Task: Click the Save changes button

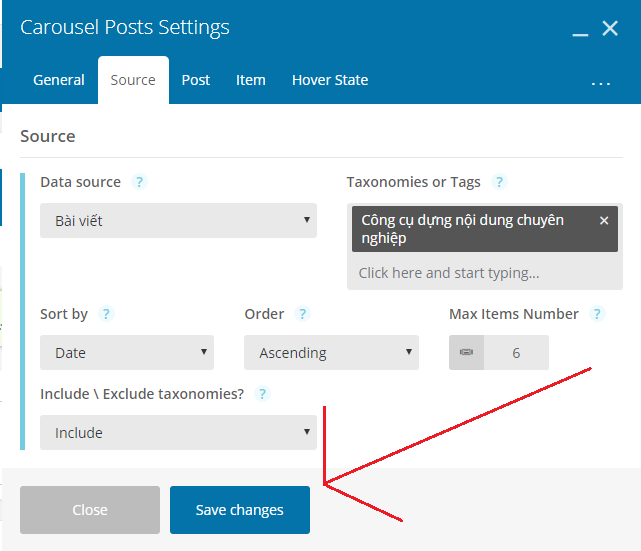Action: pos(240,510)
